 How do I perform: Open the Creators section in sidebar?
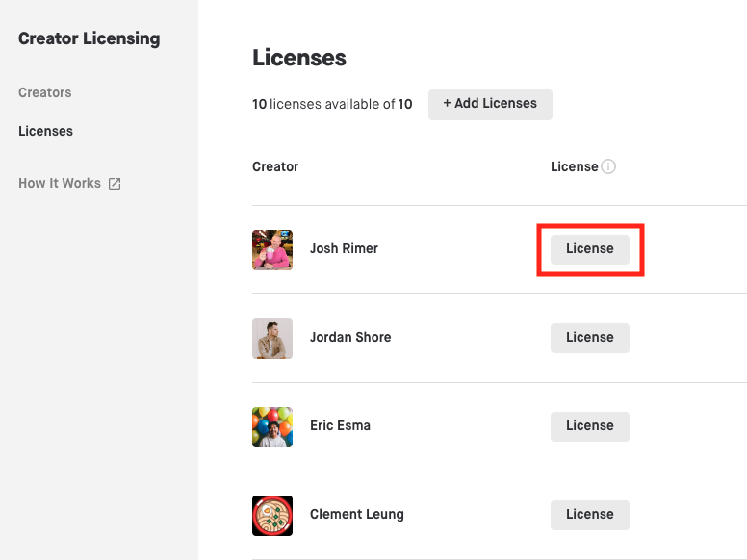(x=45, y=92)
